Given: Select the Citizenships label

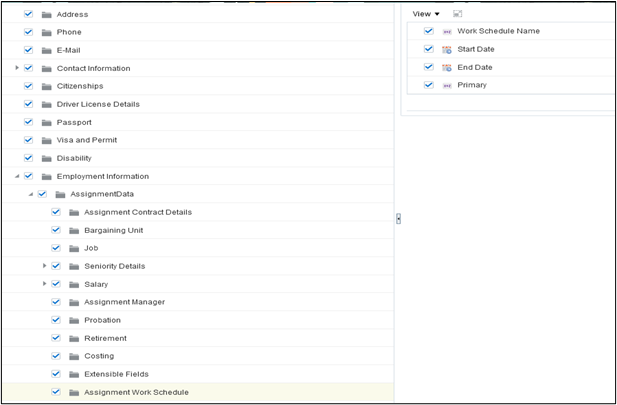Looking at the screenshot, I should coord(80,86).
